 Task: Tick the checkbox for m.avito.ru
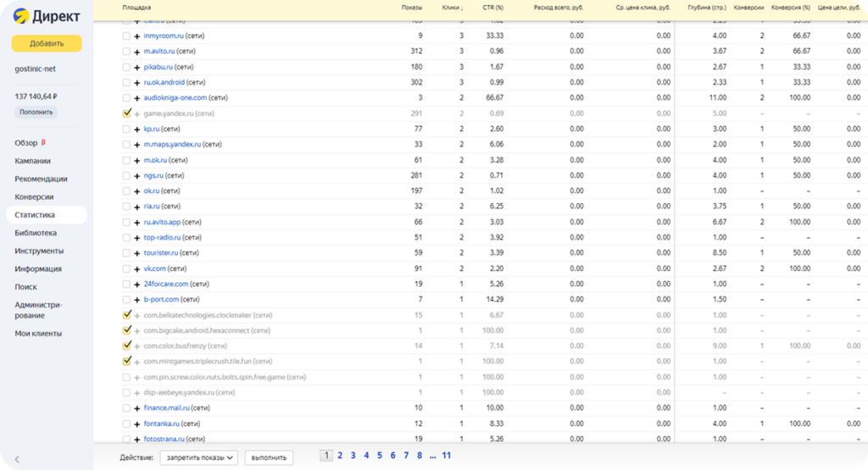[x=126, y=51]
